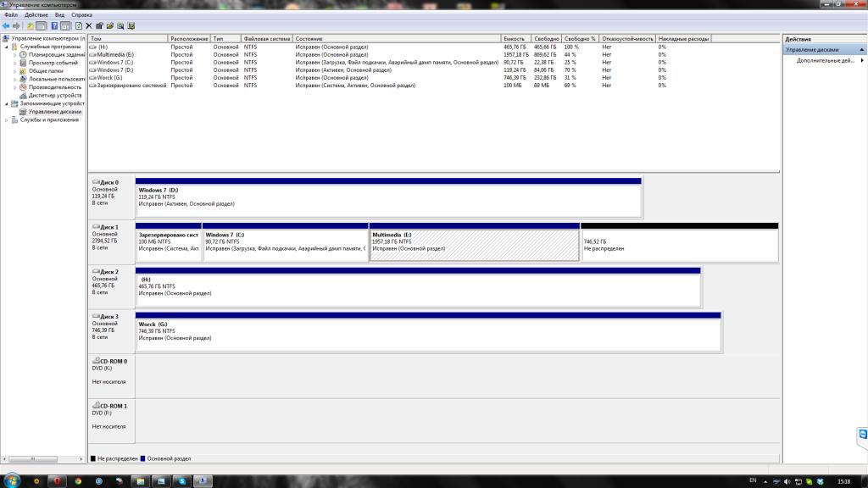The image size is (868, 488).
Task: Select the Worck (G:) partition on Диск 3
Action: (x=428, y=331)
